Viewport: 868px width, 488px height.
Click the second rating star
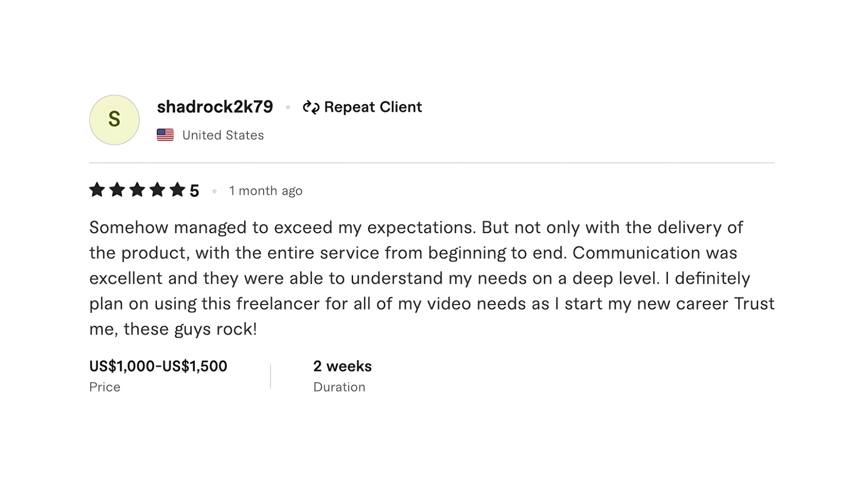tap(117, 190)
